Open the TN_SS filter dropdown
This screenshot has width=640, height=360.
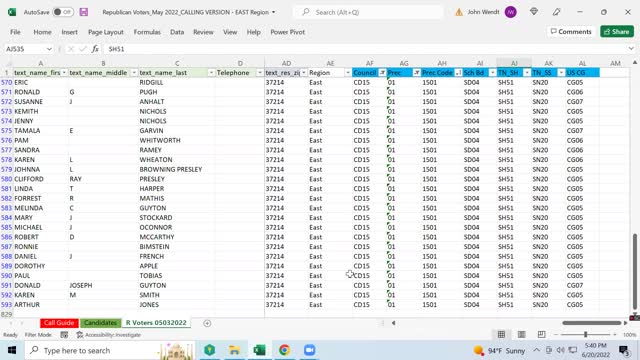[561, 73]
